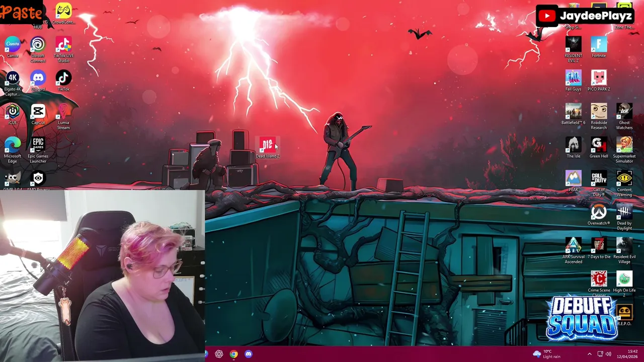Open Dead by Daylight shortcut
The width and height of the screenshot is (644, 362).
tap(624, 217)
